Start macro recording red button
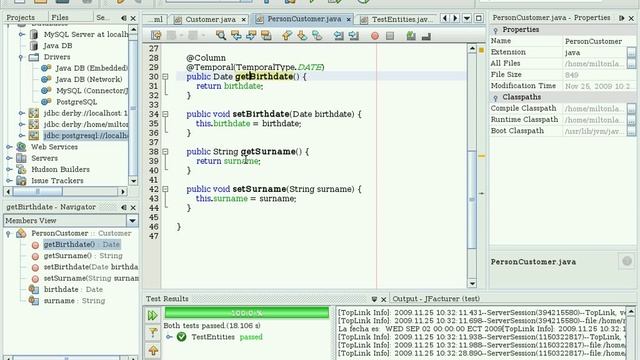Image resolution: width=640 pixels, height=360 pixels. pos(375,36)
